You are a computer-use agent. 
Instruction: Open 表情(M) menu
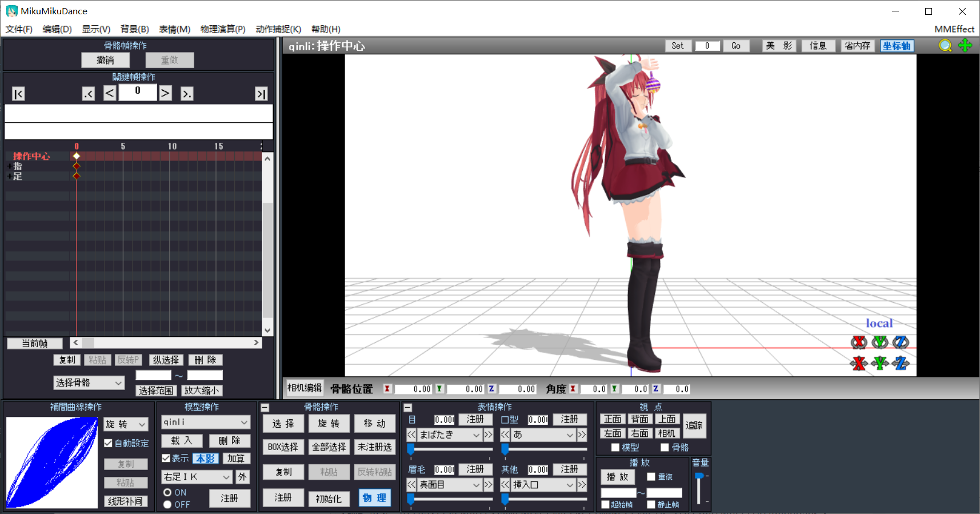tap(174, 29)
